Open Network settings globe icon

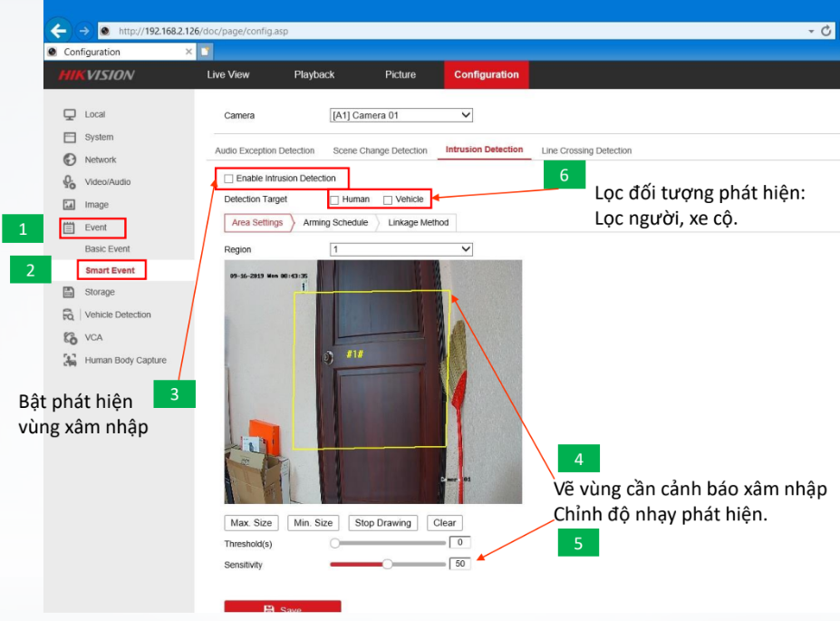click(69, 160)
